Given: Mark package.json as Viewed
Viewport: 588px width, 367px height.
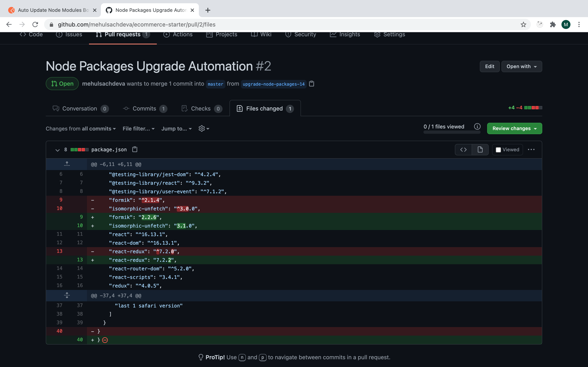Looking at the screenshot, I should pos(498,150).
